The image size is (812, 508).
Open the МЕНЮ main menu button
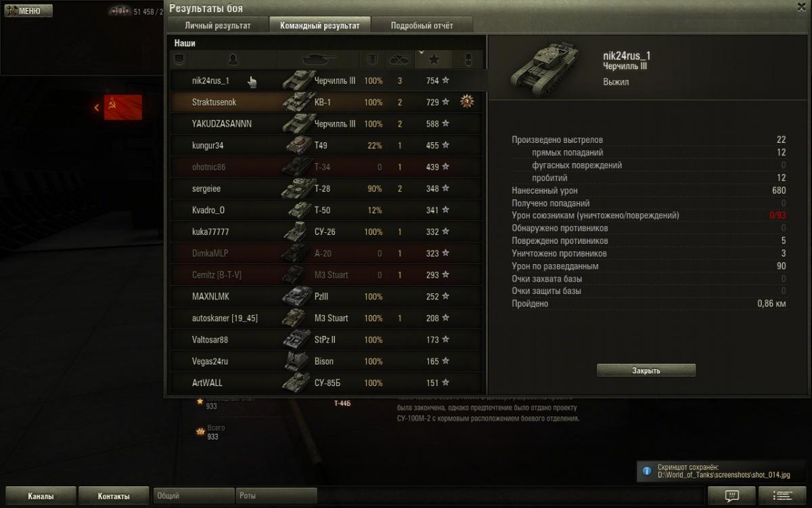[x=23, y=11]
